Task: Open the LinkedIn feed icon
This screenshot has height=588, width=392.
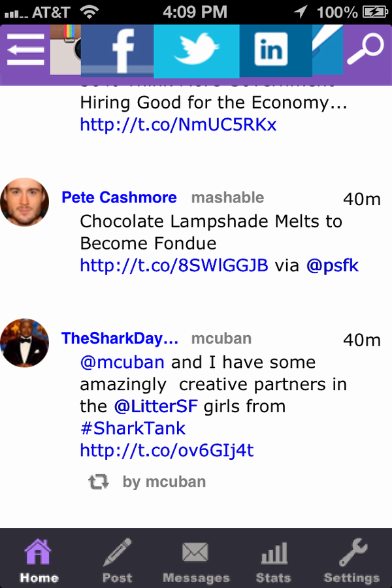Action: click(275, 50)
